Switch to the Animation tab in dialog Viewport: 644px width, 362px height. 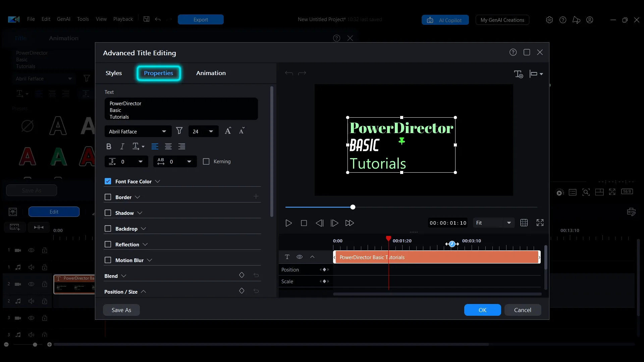tap(211, 73)
